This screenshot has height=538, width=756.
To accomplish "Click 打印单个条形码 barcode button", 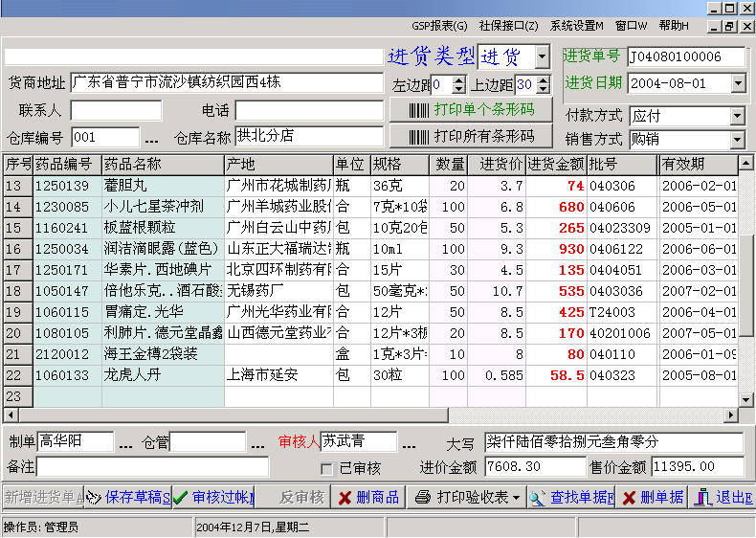I will click(x=471, y=110).
